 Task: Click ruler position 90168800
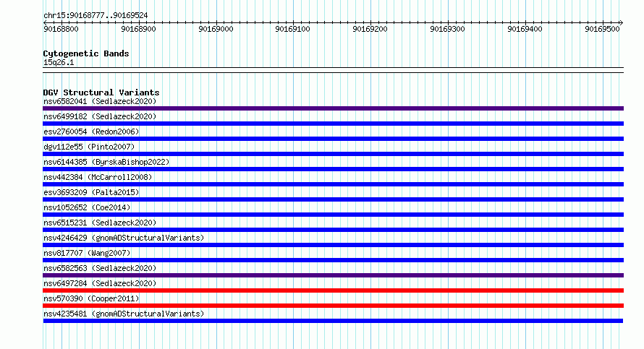click(x=61, y=29)
